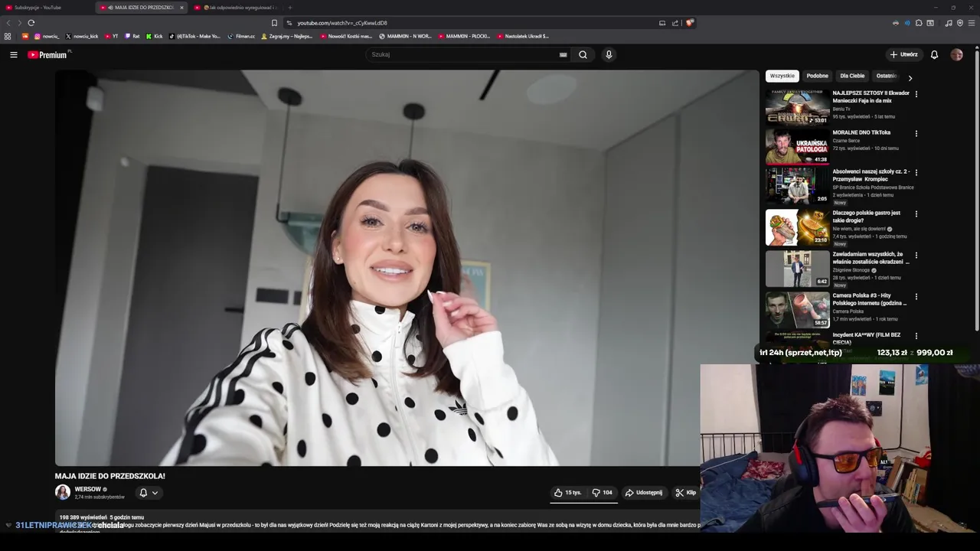Start voice search with microphone icon
The image size is (980, 551).
click(609, 54)
